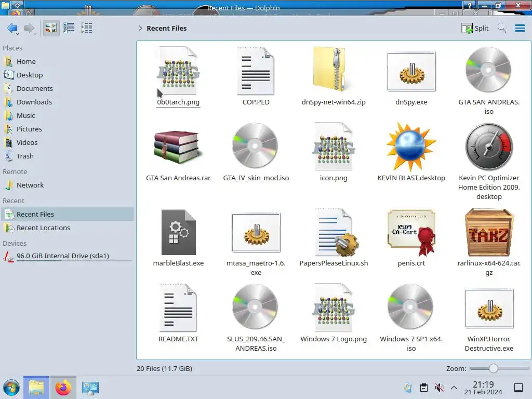Image resolution: width=532 pixels, height=399 pixels.
Task: Click the Zoom slider handle
Action: (x=494, y=368)
